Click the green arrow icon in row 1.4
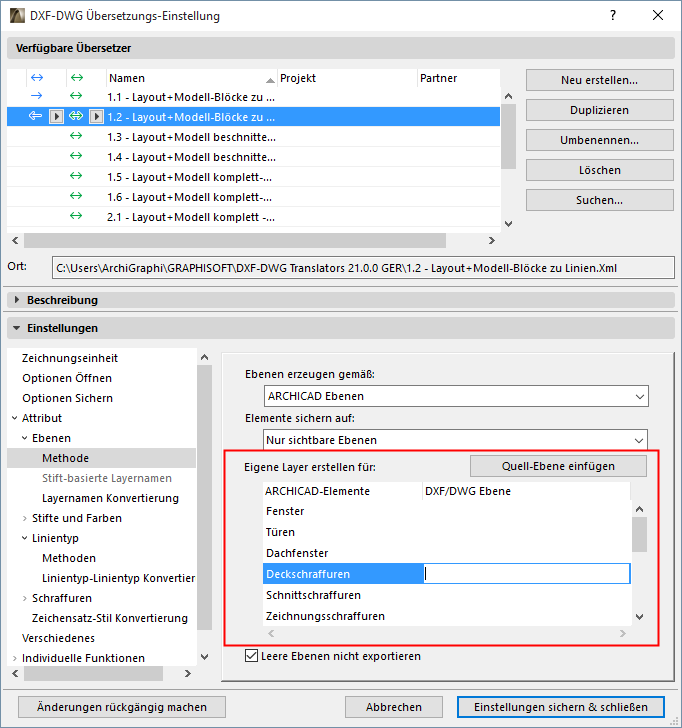Viewport: 682px width, 728px height. (76, 156)
